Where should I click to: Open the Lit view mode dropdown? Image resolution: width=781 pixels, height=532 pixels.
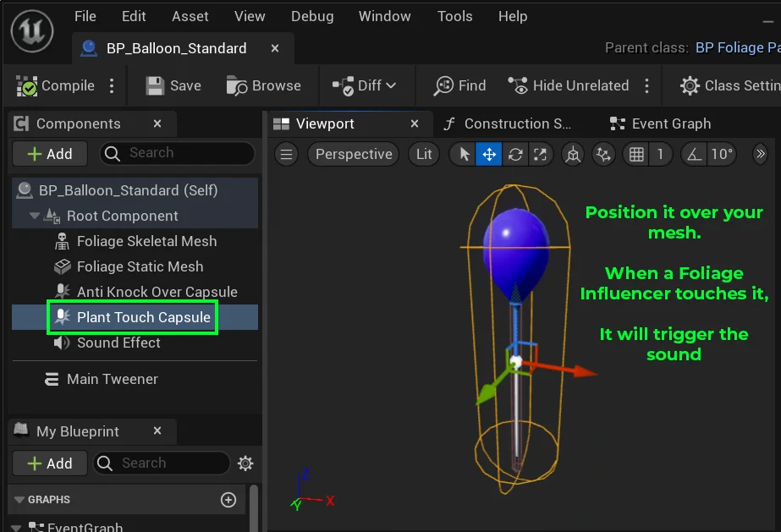[424, 154]
